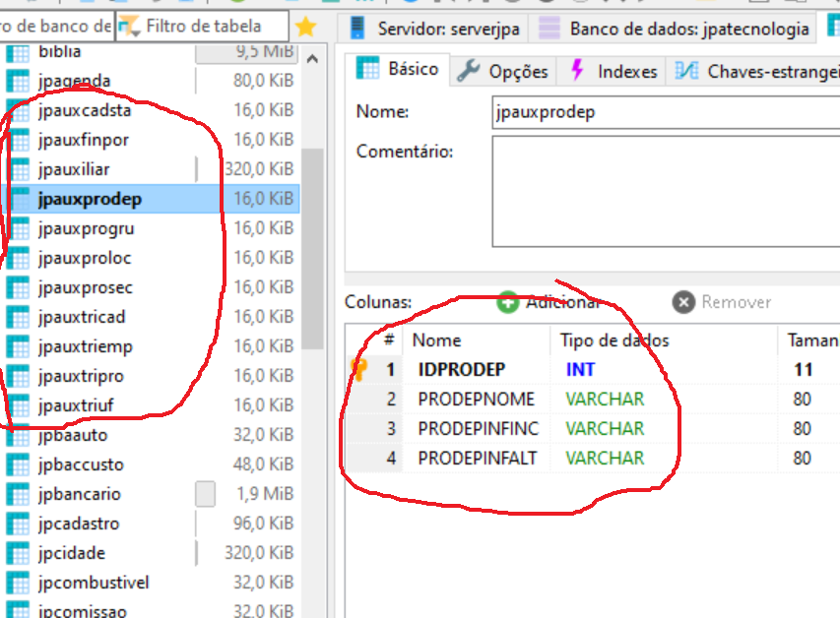Viewport: 840px width, 618px height.
Task: Click the length value 80 of PRODEPNOME
Action: click(x=802, y=399)
